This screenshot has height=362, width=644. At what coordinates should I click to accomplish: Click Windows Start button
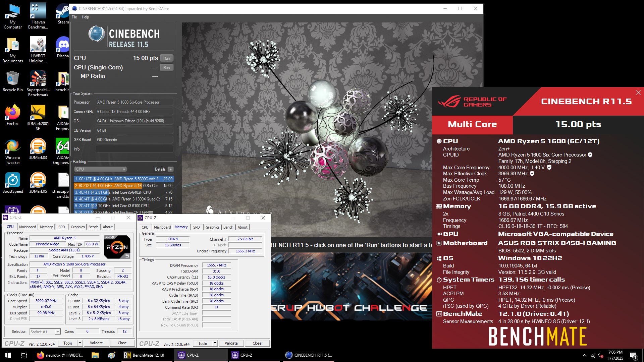8,355
